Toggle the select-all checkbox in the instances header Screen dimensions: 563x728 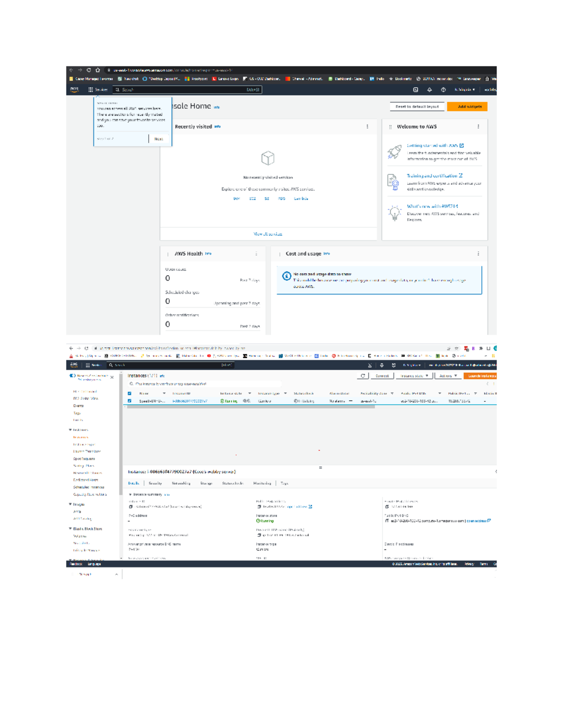pos(130,393)
